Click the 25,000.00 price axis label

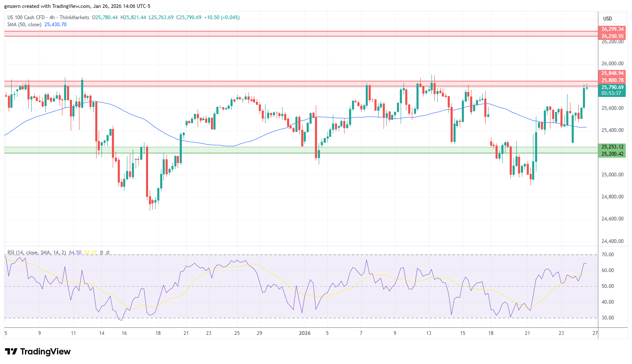tap(612, 175)
